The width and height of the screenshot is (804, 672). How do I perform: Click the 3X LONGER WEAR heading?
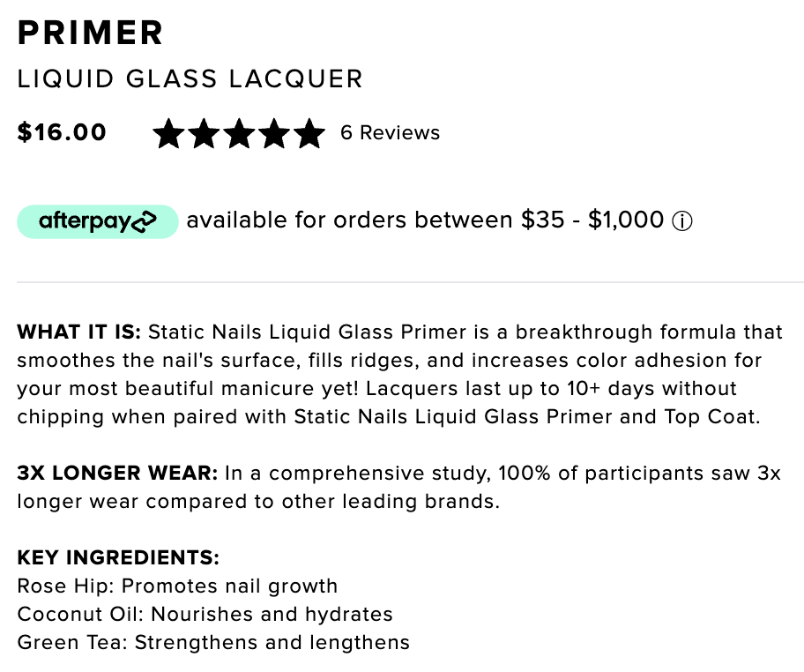[x=117, y=473]
